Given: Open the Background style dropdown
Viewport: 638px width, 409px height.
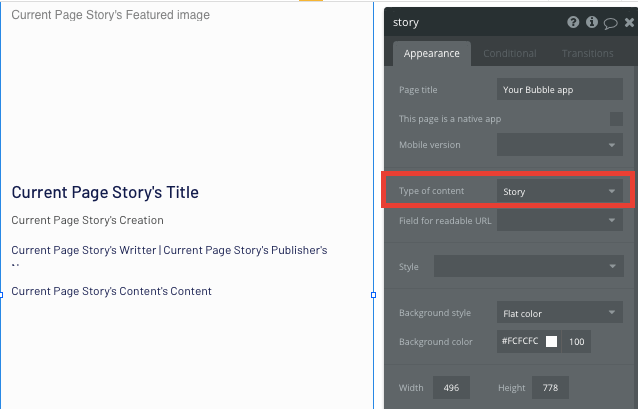Looking at the screenshot, I should tap(559, 313).
